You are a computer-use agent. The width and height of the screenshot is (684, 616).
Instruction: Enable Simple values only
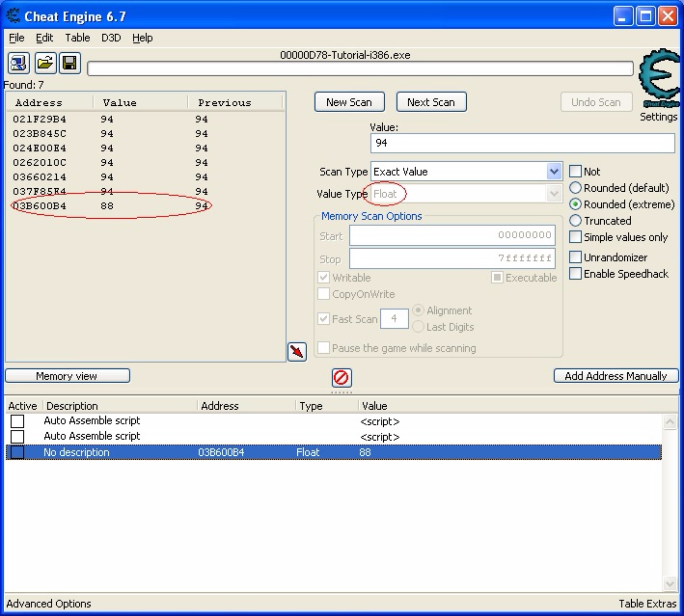click(575, 237)
